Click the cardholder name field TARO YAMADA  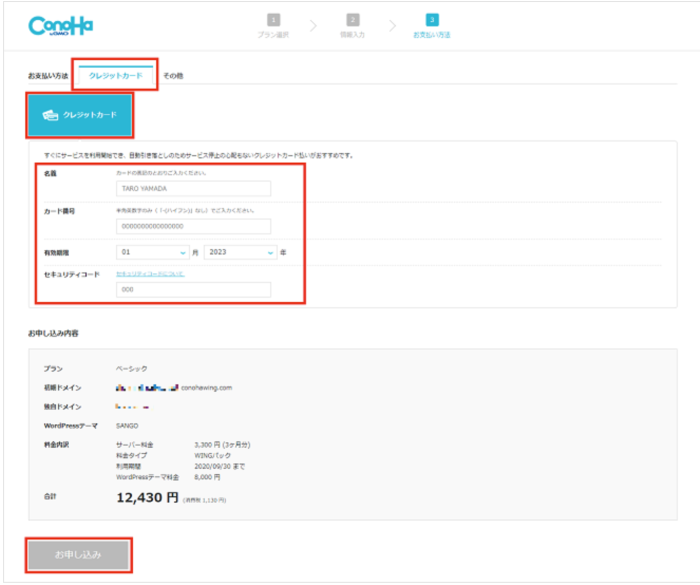(193, 188)
